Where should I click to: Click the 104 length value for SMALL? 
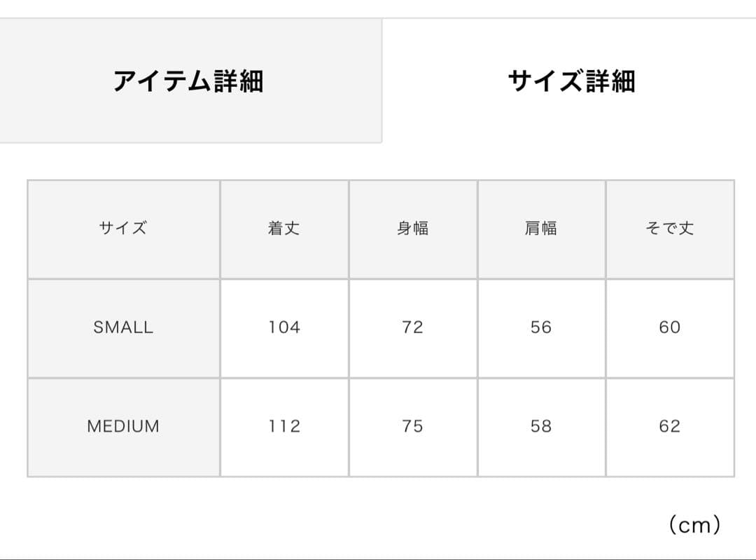283,327
